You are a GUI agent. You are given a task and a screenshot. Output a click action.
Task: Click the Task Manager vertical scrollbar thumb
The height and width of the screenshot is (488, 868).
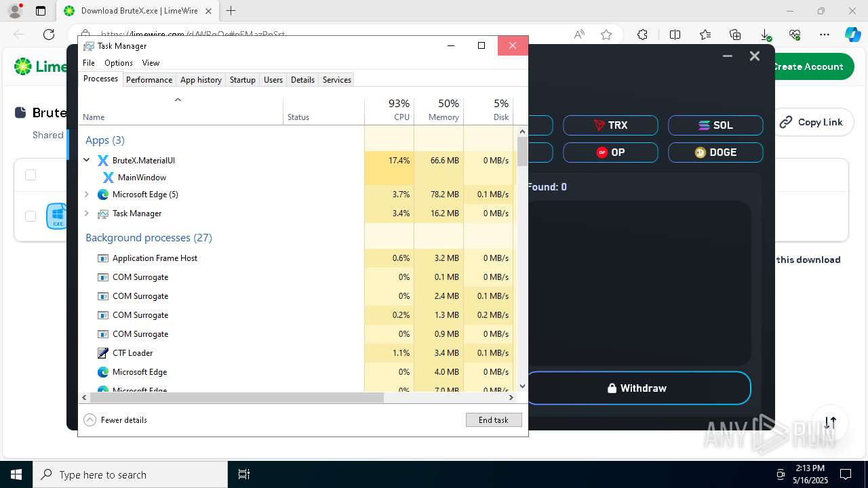pyautogui.click(x=522, y=152)
